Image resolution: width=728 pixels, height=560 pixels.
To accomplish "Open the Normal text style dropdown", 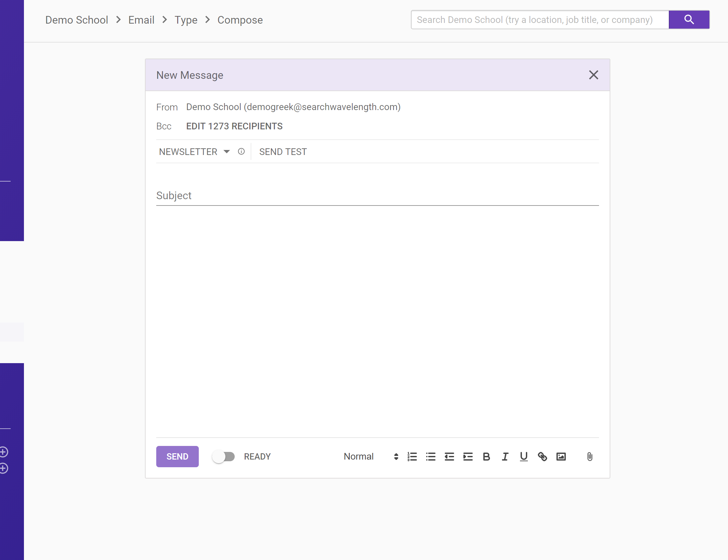I will 371,457.
